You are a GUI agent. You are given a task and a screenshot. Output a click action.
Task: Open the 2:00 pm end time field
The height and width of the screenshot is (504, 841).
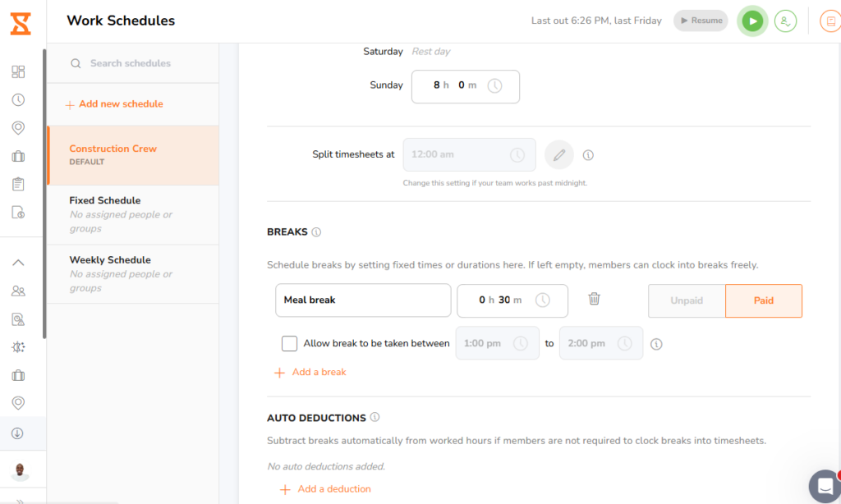pyautogui.click(x=600, y=343)
